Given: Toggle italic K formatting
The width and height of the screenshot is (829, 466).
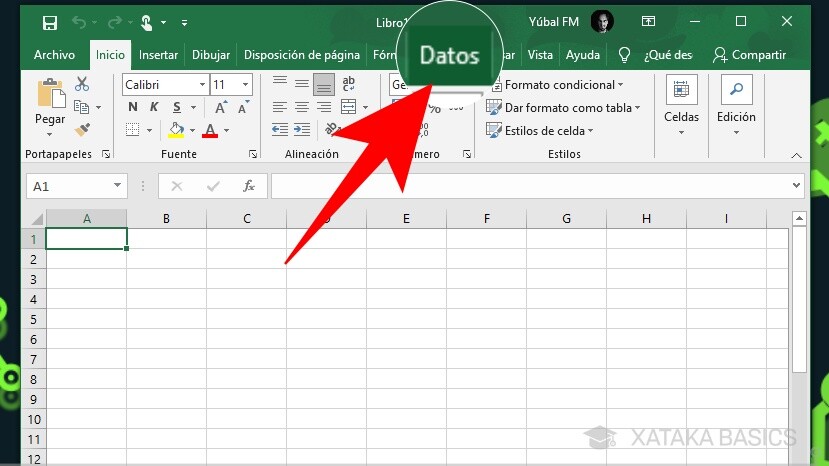Looking at the screenshot, I should tap(154, 107).
